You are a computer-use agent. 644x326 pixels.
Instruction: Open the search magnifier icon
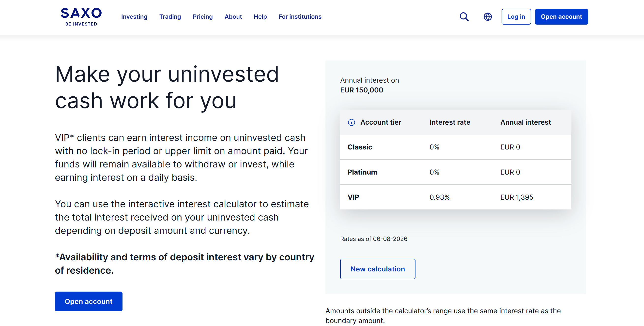[x=464, y=17]
